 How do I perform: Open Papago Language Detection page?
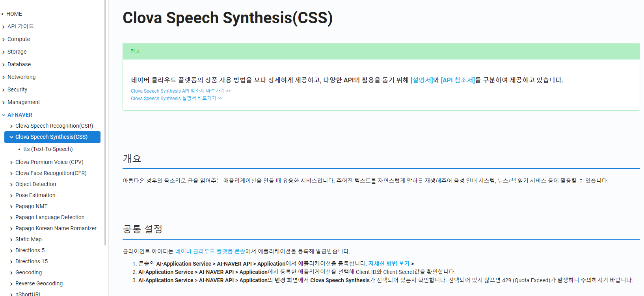coord(50,217)
